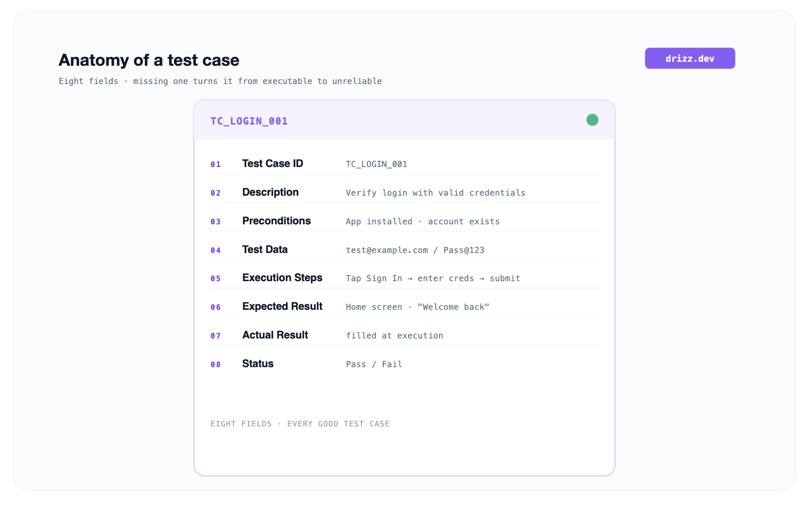Click the Verify login with valid credentials text
812x505 pixels.
pos(435,193)
